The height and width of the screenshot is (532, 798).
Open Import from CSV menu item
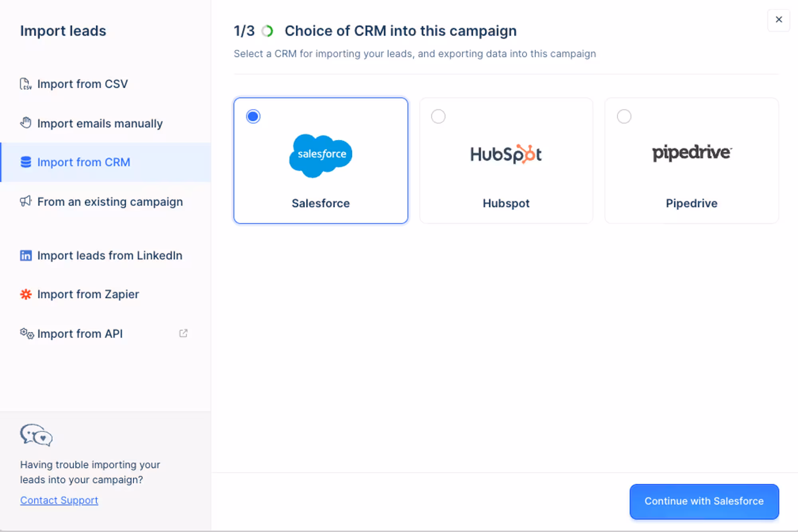coord(105,84)
